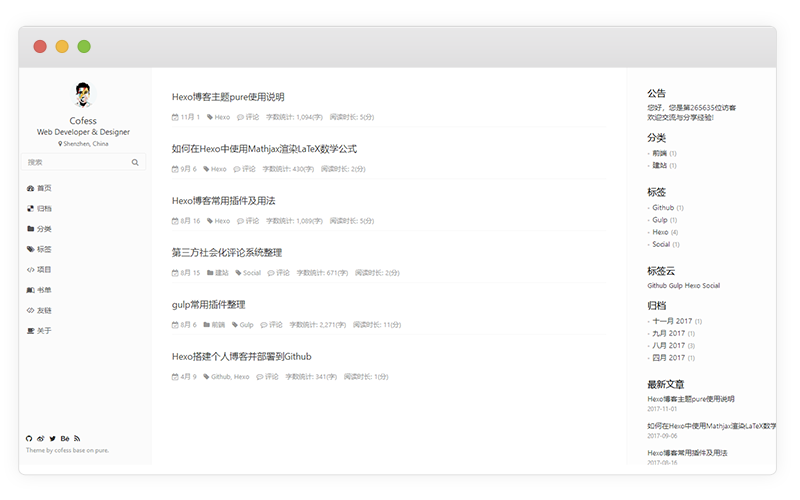The image size is (800, 500).
Task: Click the tag icon next to Github, Hexo
Action: tap(206, 377)
